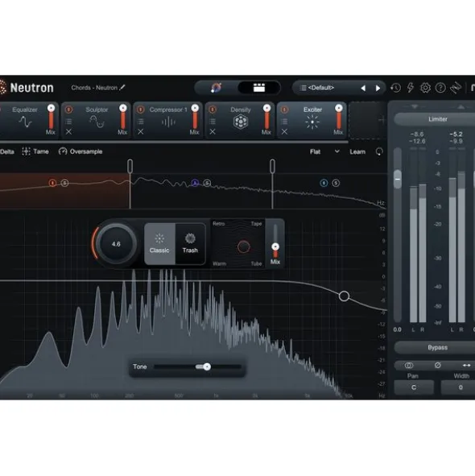Click the Bypass button
Viewport: 475px width, 476px height.
[437, 347]
